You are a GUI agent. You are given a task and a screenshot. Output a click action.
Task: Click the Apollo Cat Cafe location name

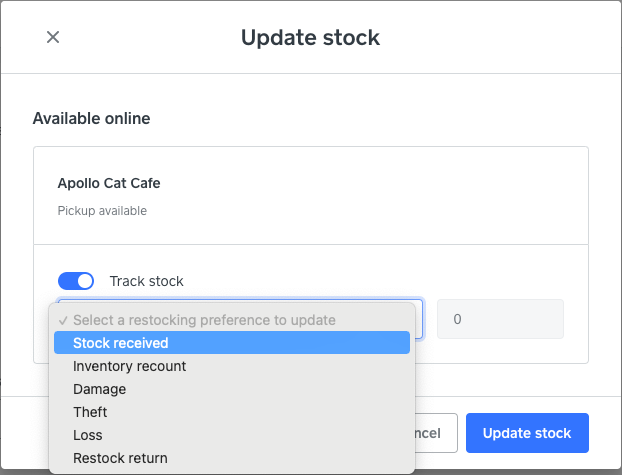pyautogui.click(x=109, y=184)
